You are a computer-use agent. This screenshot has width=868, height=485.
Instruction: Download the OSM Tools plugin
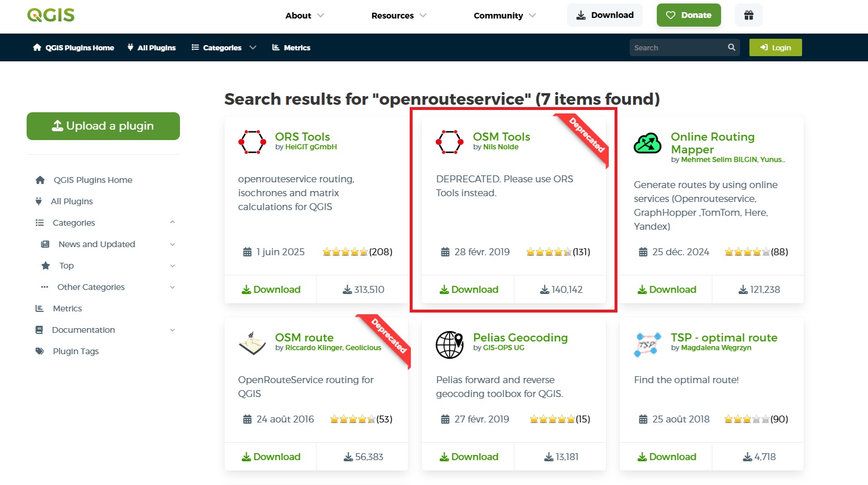pos(469,289)
